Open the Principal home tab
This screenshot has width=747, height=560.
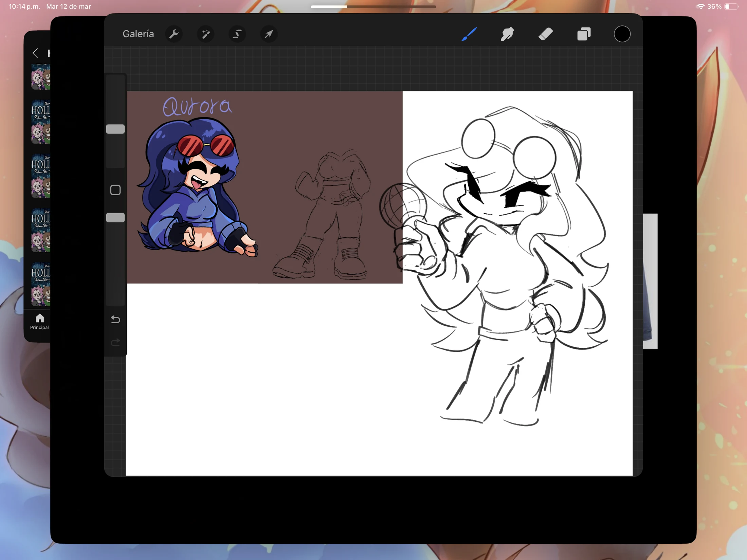pyautogui.click(x=39, y=322)
